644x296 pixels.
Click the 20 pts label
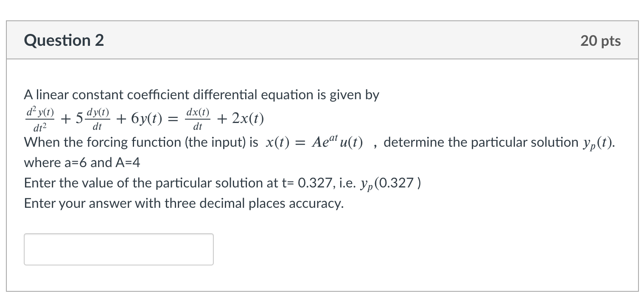point(600,40)
